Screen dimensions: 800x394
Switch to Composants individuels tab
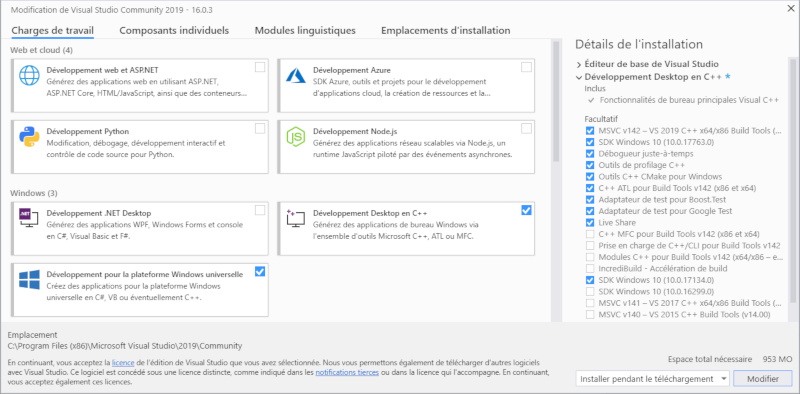tap(174, 31)
